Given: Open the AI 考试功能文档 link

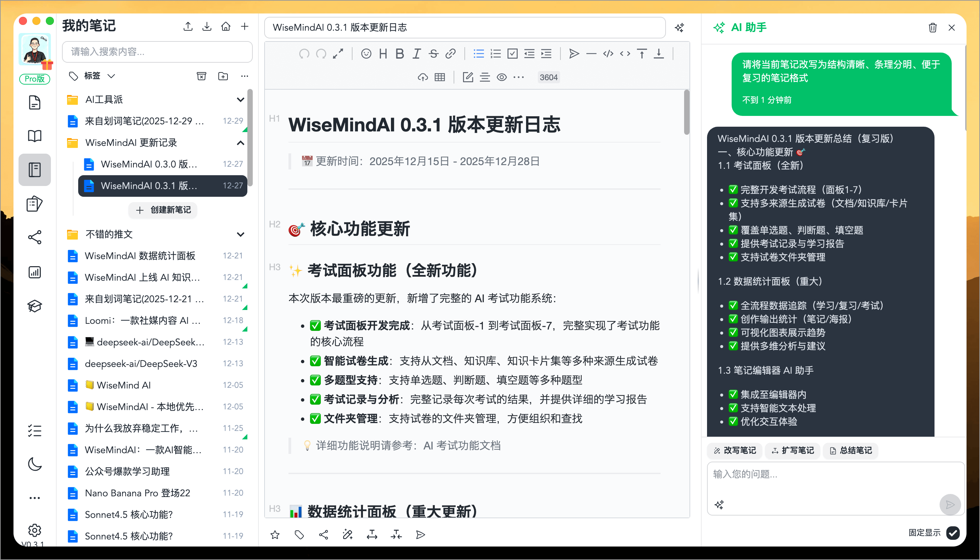Looking at the screenshot, I should [462, 445].
